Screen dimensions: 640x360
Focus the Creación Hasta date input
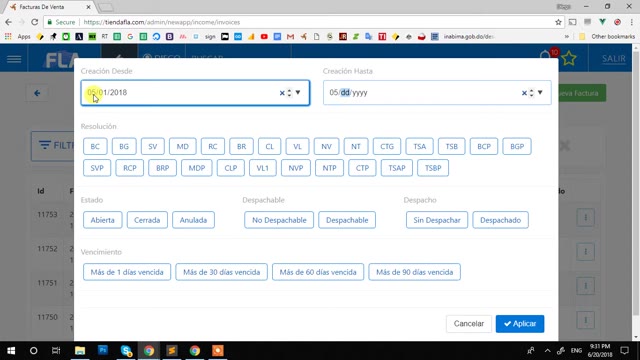pyautogui.click(x=437, y=93)
